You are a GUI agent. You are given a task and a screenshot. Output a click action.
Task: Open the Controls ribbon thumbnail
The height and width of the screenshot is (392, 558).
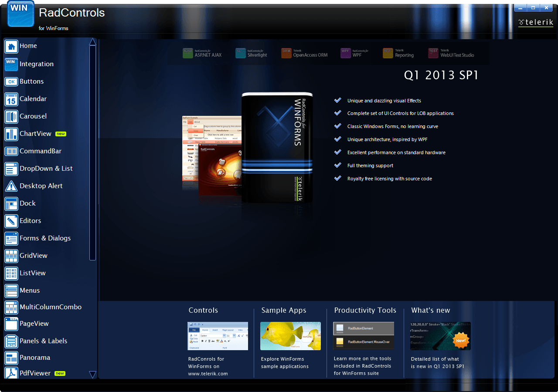pyautogui.click(x=218, y=336)
